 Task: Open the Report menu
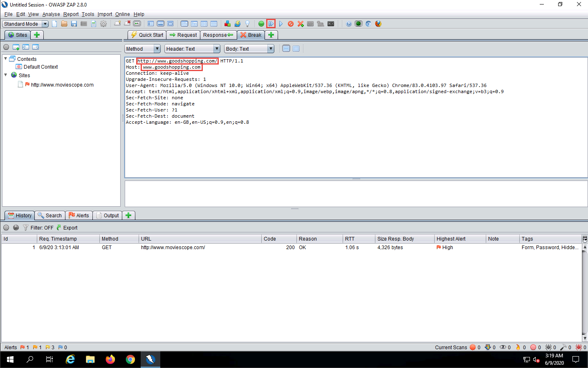[x=71, y=14]
